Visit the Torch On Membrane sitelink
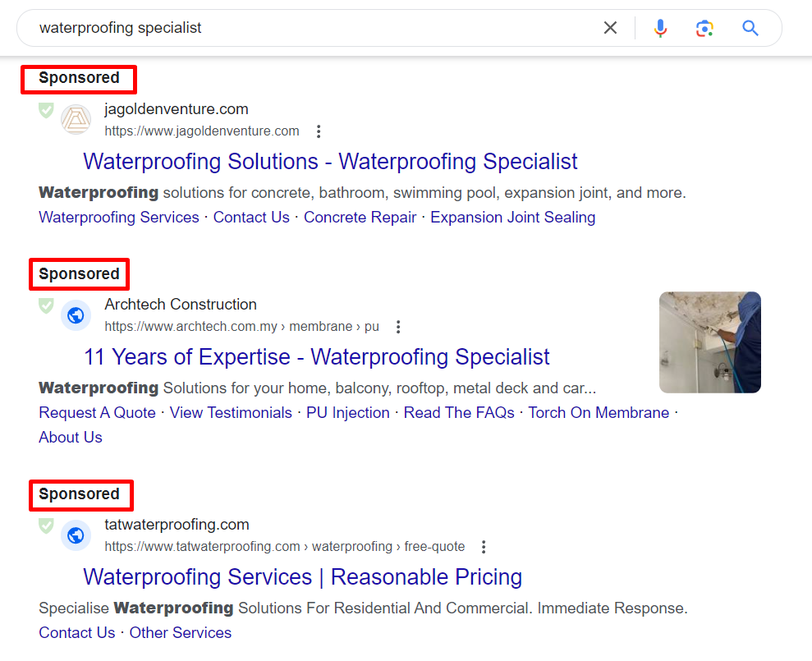The height and width of the screenshot is (661, 812). 599,413
